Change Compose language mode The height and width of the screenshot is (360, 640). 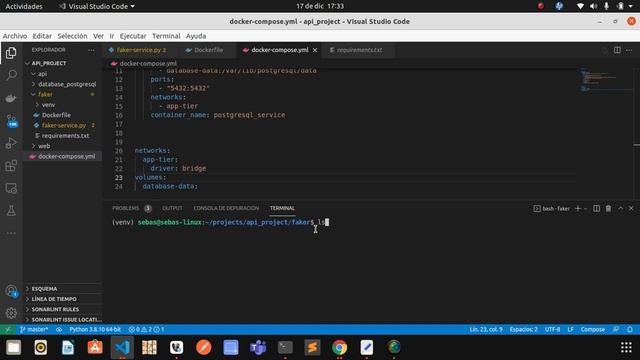pyautogui.click(x=593, y=329)
